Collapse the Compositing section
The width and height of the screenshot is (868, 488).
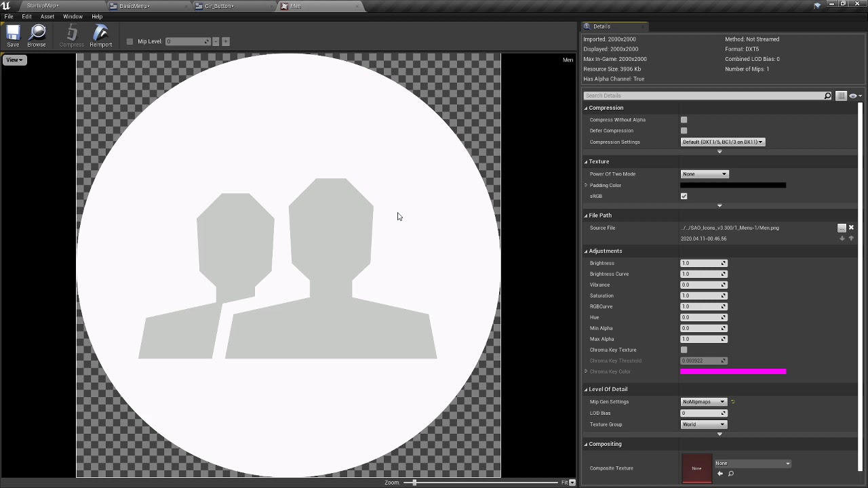(x=586, y=444)
